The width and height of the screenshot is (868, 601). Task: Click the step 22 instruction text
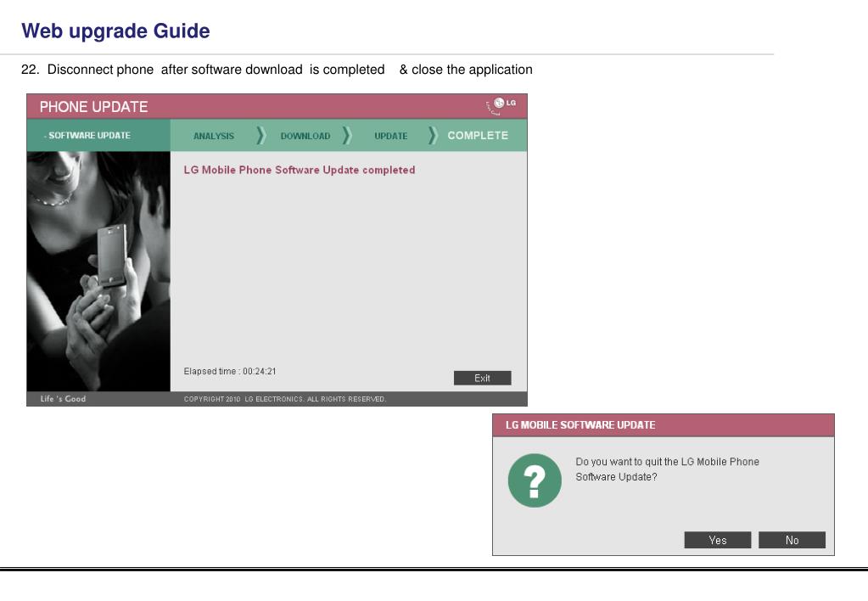click(277, 70)
